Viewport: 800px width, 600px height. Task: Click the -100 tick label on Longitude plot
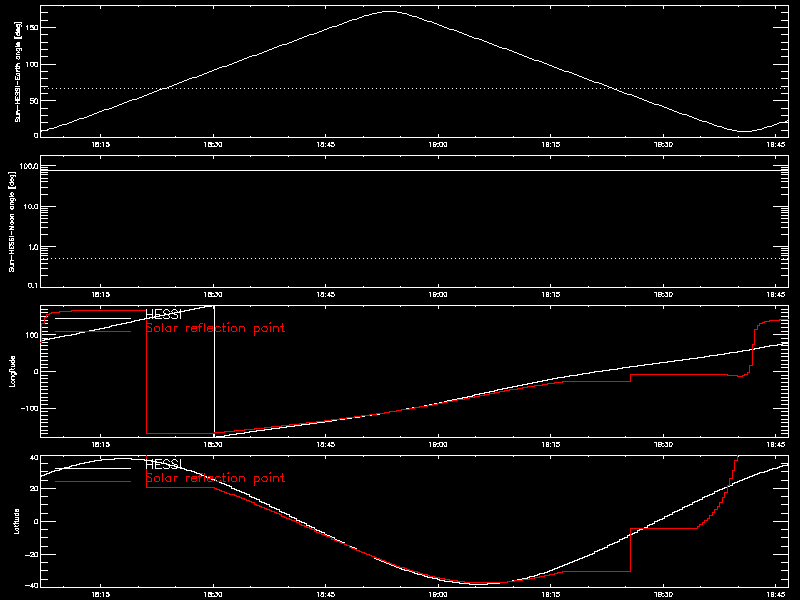click(x=30, y=408)
